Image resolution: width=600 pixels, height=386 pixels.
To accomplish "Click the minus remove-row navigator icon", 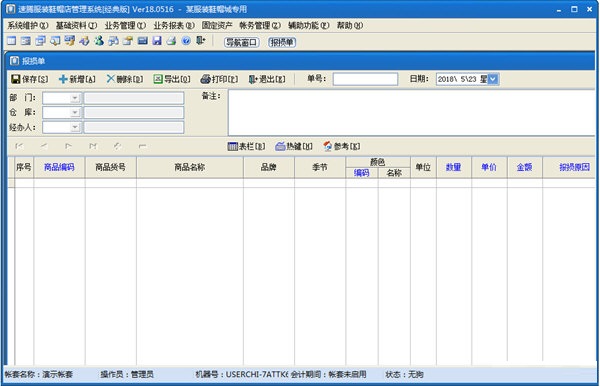I will tap(142, 146).
